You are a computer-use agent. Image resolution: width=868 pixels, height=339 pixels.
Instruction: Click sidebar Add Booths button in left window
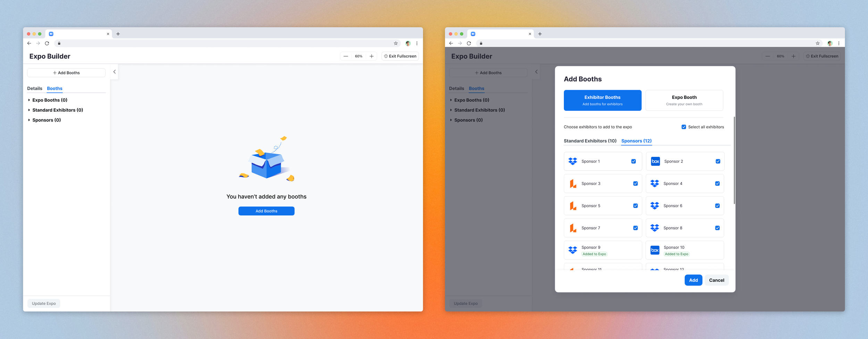pos(66,73)
